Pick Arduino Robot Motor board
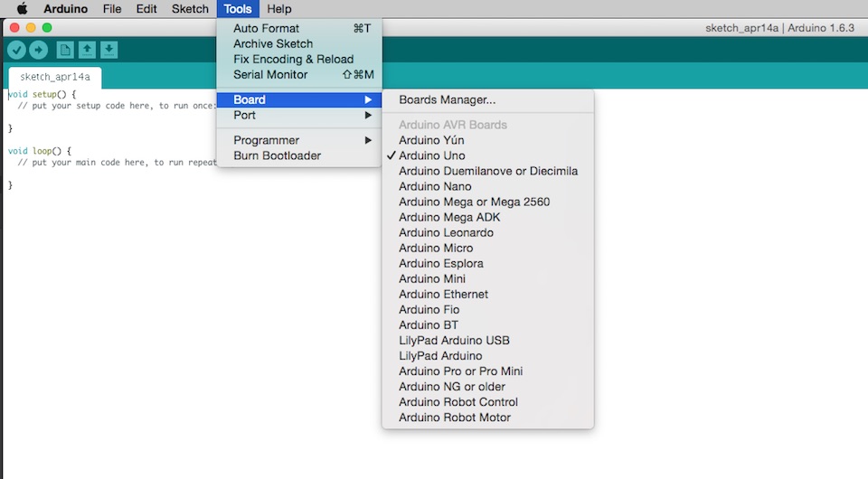The height and width of the screenshot is (479, 868). [487, 418]
